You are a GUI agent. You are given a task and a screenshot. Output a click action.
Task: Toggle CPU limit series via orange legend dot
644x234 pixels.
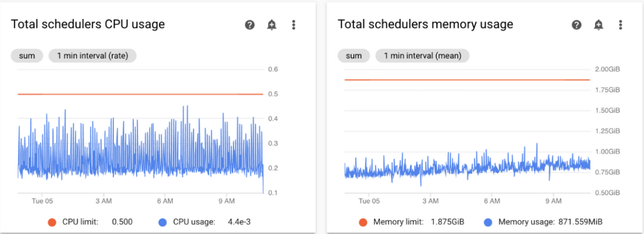tap(52, 222)
